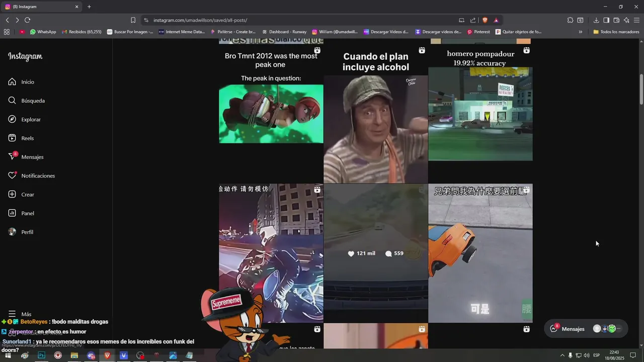
Task: Open Reels from the sidebar
Action: pyautogui.click(x=21, y=138)
